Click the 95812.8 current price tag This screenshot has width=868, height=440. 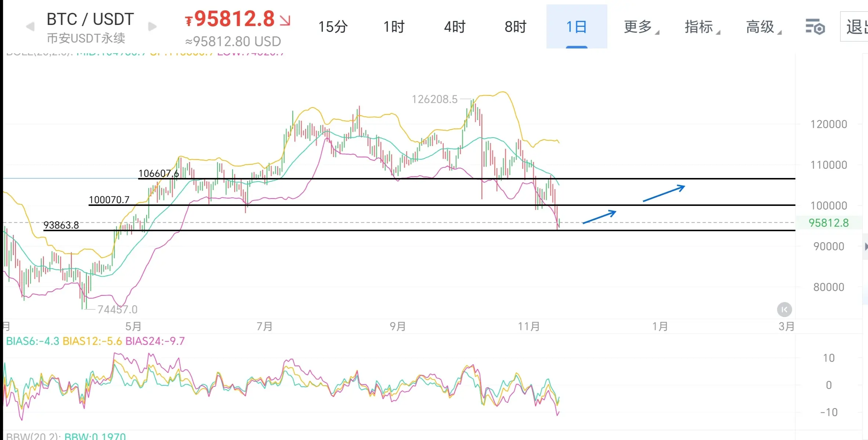pyautogui.click(x=828, y=223)
